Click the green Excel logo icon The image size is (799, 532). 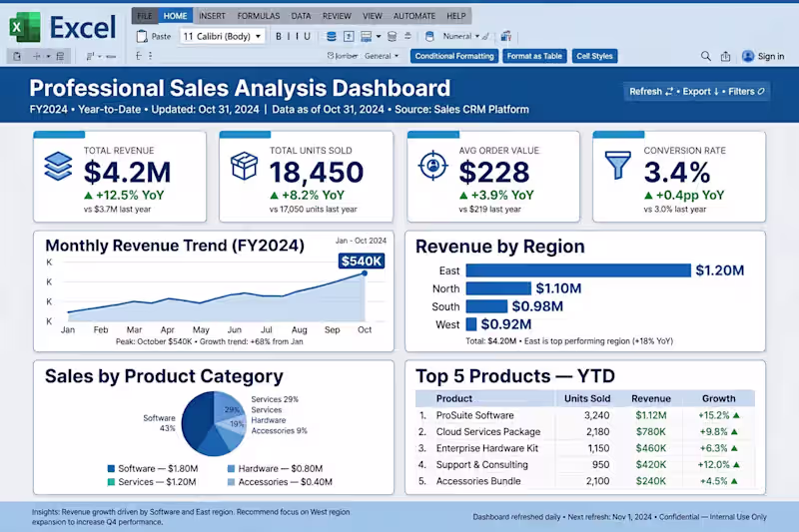coord(24,27)
